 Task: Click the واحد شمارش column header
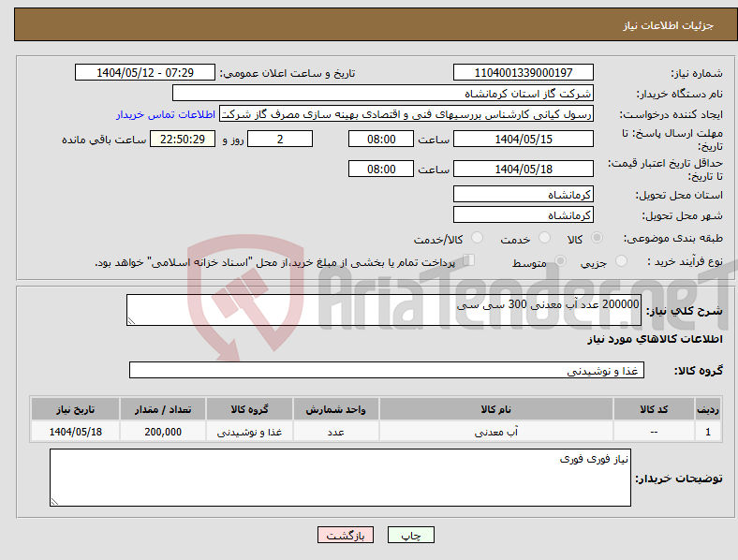point(336,409)
